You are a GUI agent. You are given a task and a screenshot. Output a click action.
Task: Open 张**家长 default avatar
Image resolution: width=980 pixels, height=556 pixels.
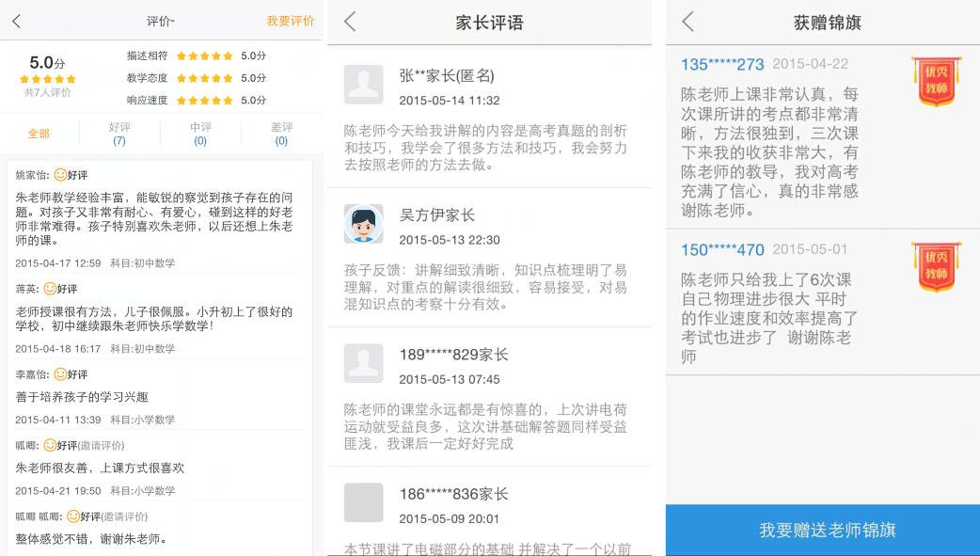pos(363,85)
